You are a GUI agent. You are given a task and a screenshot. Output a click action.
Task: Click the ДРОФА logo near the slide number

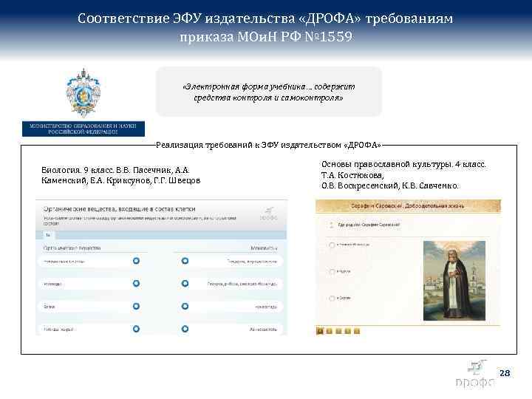click(x=475, y=375)
